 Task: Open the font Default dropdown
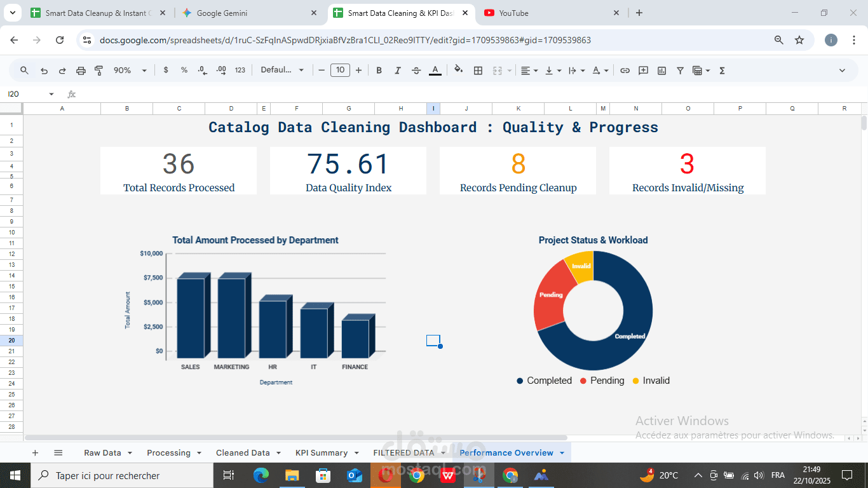(x=282, y=71)
